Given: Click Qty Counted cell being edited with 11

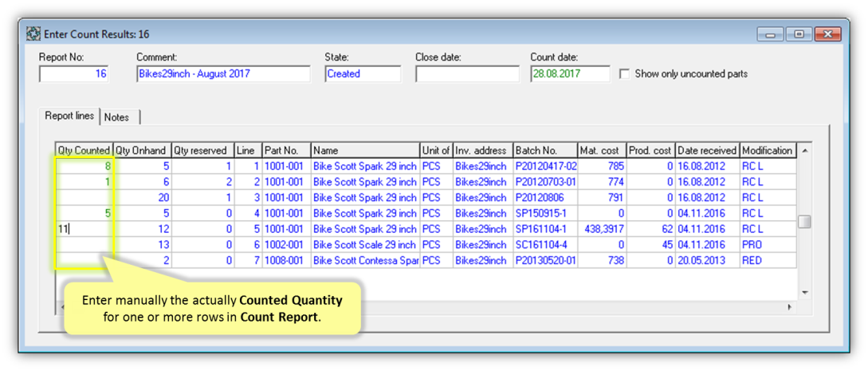Looking at the screenshot, I should click(84, 229).
